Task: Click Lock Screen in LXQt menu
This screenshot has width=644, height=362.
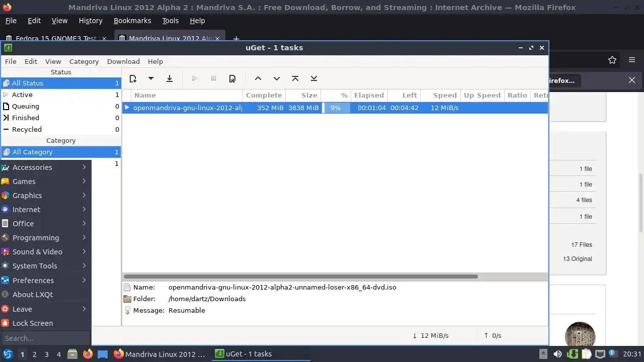Action: tap(46, 323)
